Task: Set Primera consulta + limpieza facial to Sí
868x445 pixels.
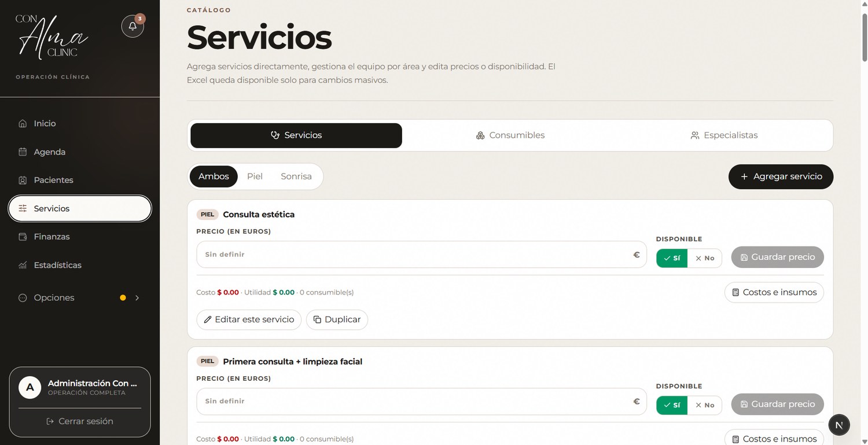Action: click(x=672, y=405)
